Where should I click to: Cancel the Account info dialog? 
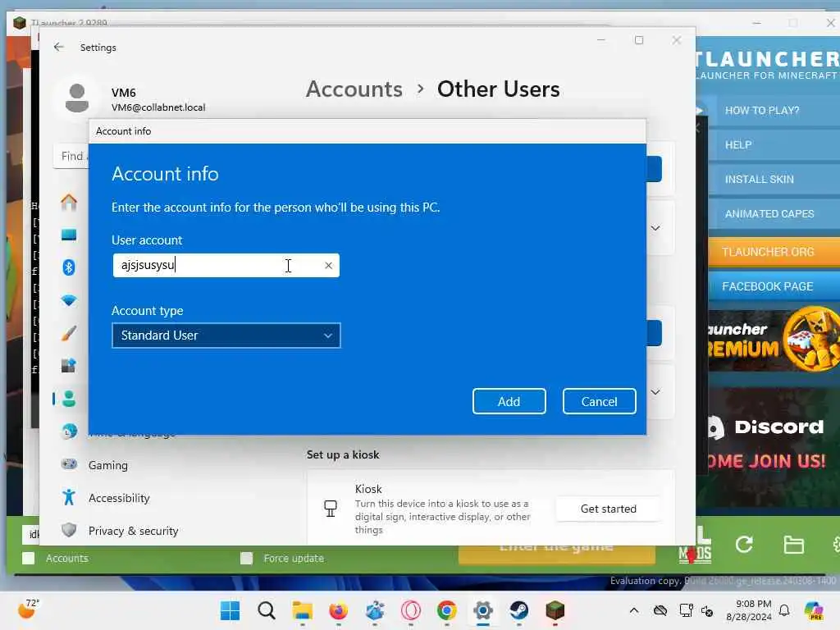[599, 401]
